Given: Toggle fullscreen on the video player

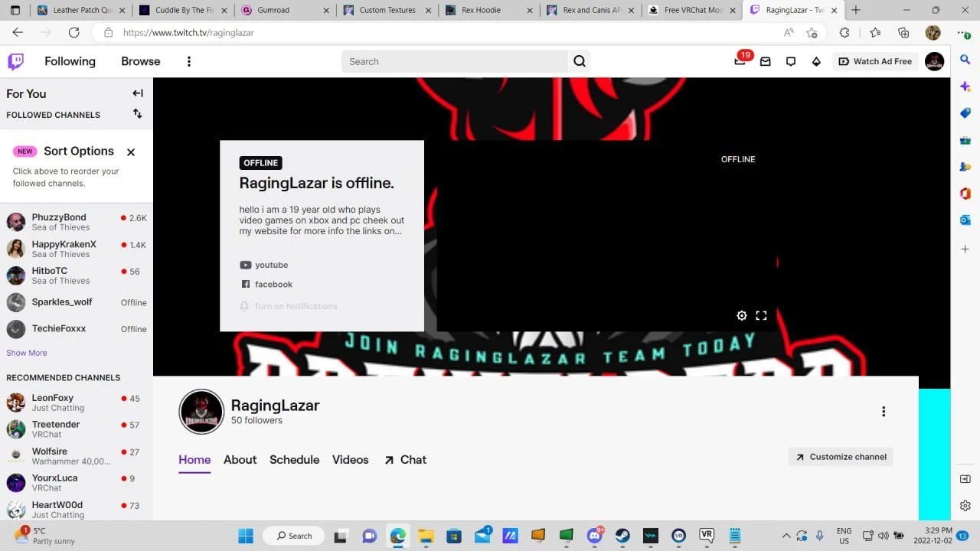Looking at the screenshot, I should click(x=761, y=315).
